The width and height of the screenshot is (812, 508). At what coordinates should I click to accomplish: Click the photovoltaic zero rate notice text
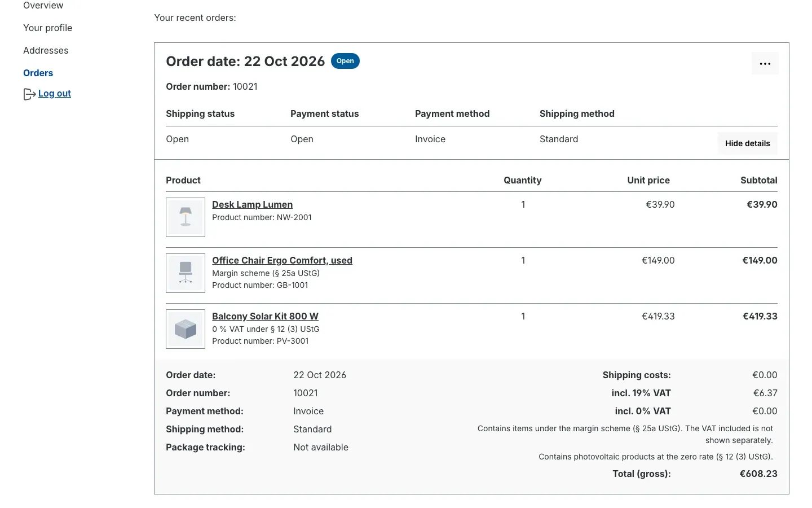point(656,457)
